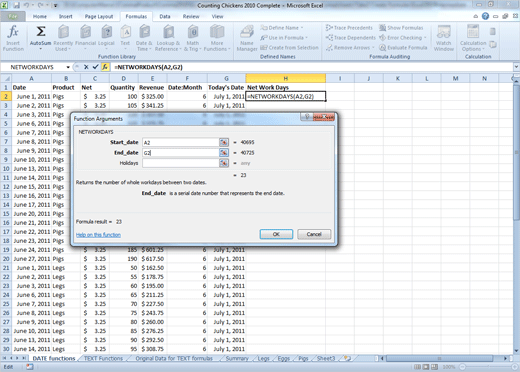
Task: Switch to TEXT Functions sheet tab
Action: coord(103,358)
